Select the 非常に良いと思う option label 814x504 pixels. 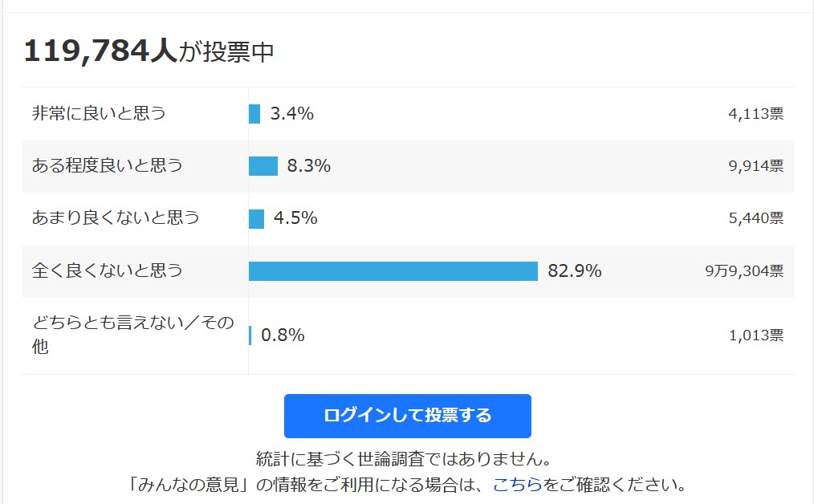coord(99,113)
